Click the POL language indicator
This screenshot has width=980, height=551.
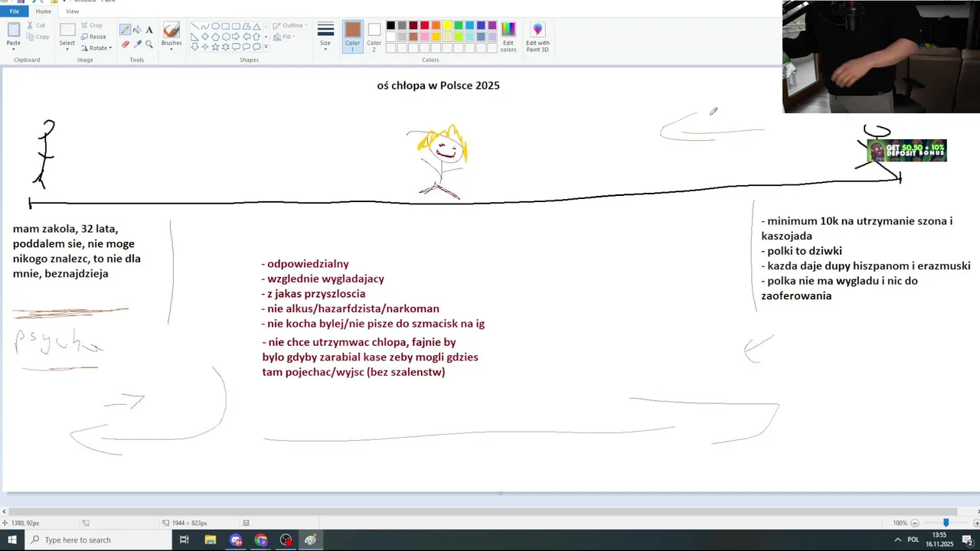pos(913,540)
